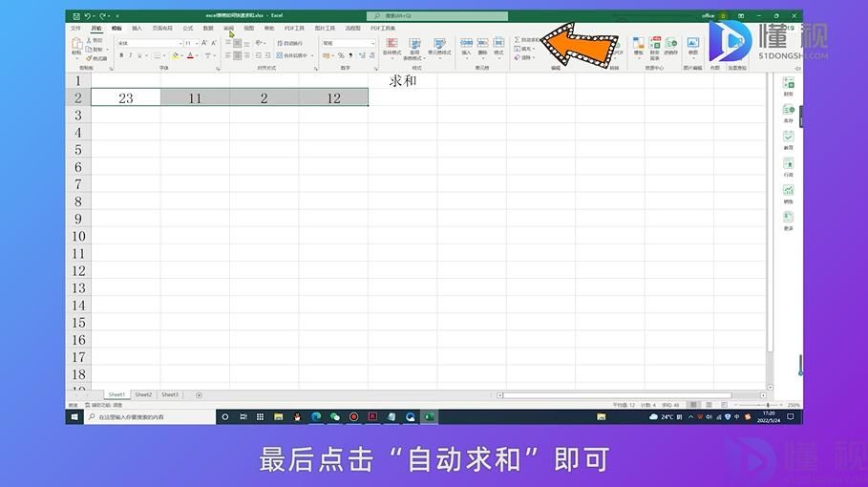Click the Format Painter brush icon

tap(89, 58)
